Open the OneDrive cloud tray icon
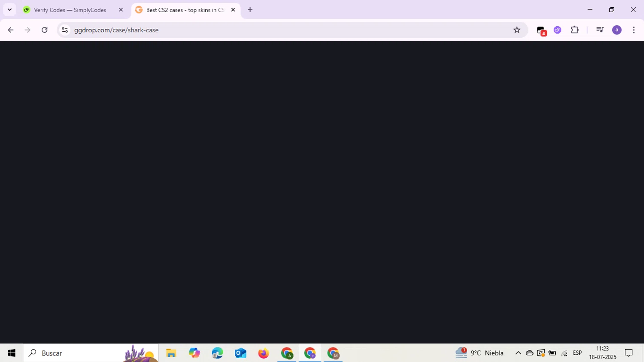Viewport: 644px width, 362px height. point(530,353)
